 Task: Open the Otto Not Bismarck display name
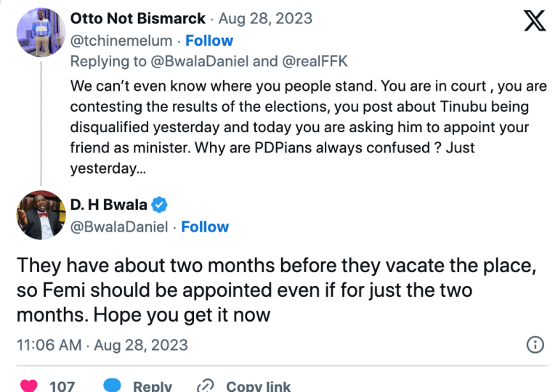[x=138, y=18]
